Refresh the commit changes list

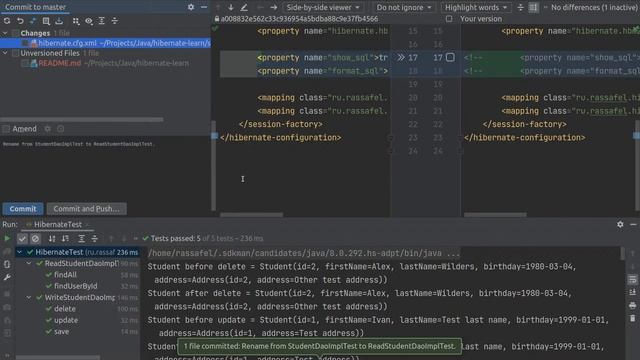coord(7,21)
